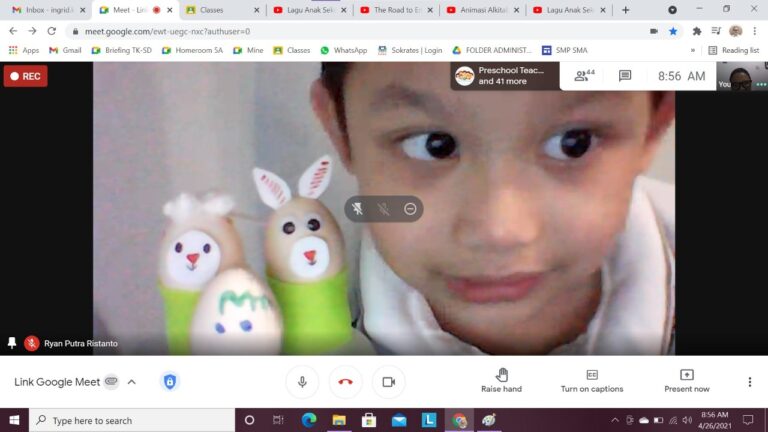The height and width of the screenshot is (432, 768).
Task: Unpin the participant using the overlay pin icon
Action: pyautogui.click(x=358, y=209)
